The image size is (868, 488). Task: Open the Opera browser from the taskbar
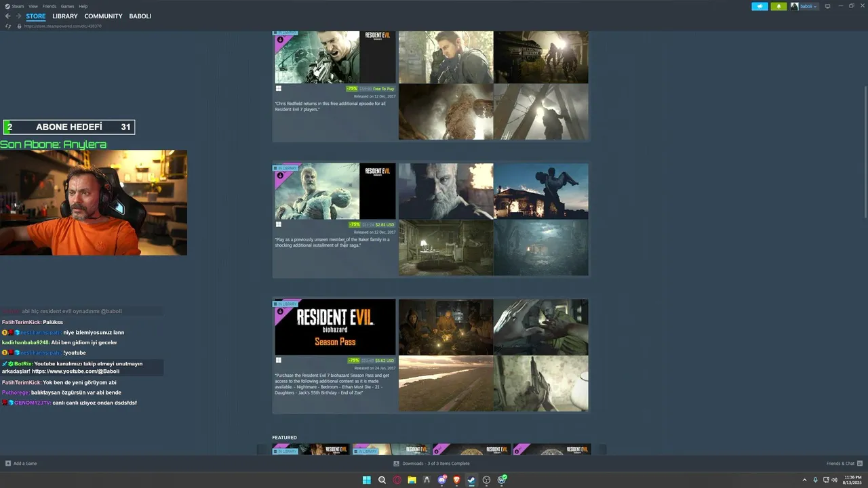tap(397, 480)
